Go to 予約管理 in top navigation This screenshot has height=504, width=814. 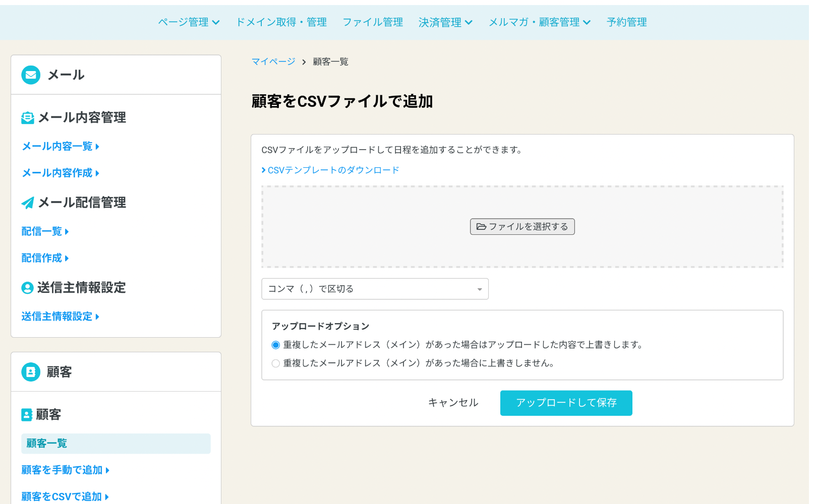[626, 22]
